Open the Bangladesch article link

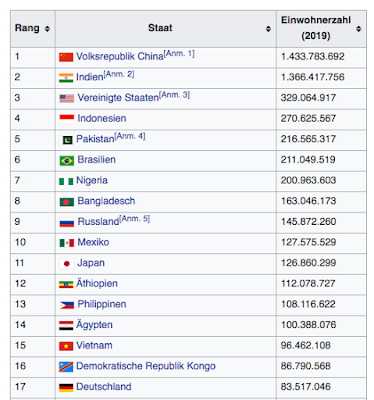click(x=106, y=201)
